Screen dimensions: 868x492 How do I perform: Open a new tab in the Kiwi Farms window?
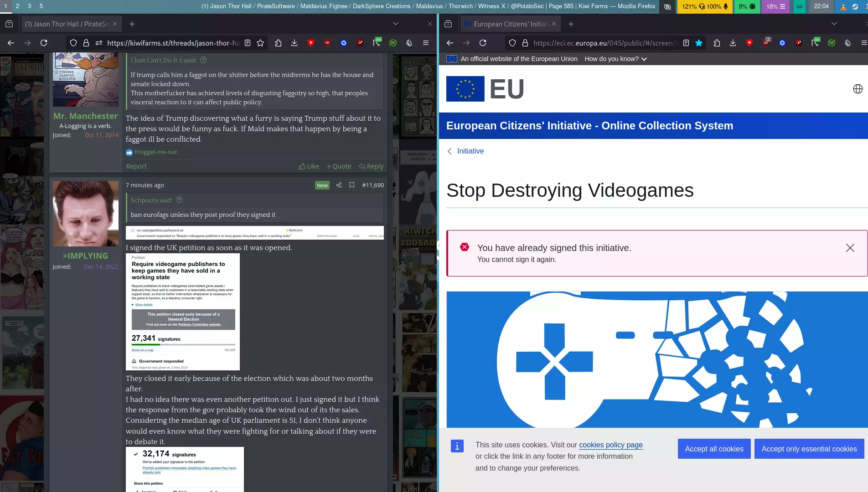[x=132, y=24]
